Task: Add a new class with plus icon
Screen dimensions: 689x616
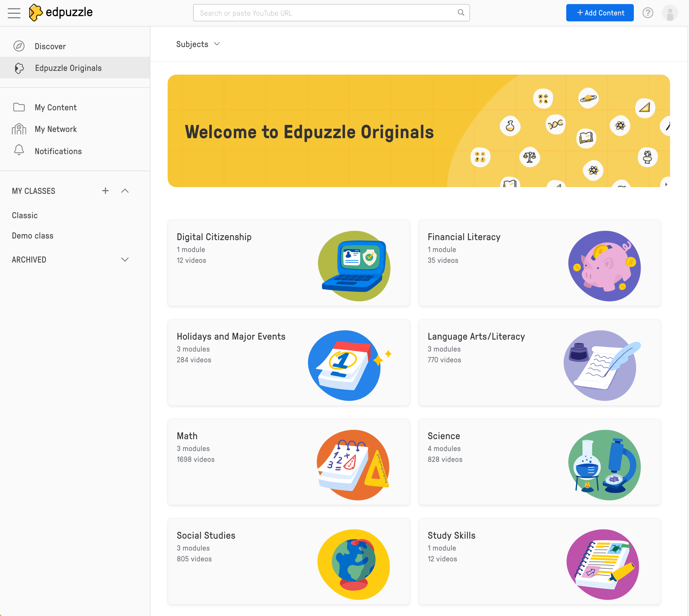Action: pyautogui.click(x=105, y=191)
